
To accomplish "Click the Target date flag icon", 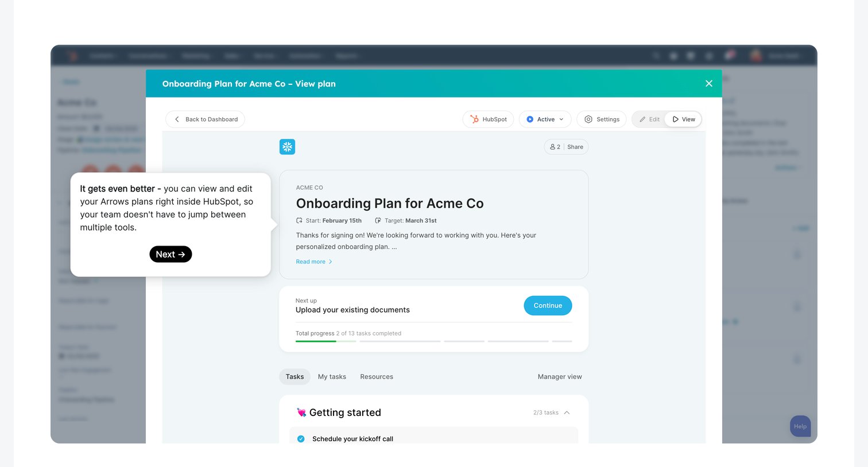I will pos(378,220).
